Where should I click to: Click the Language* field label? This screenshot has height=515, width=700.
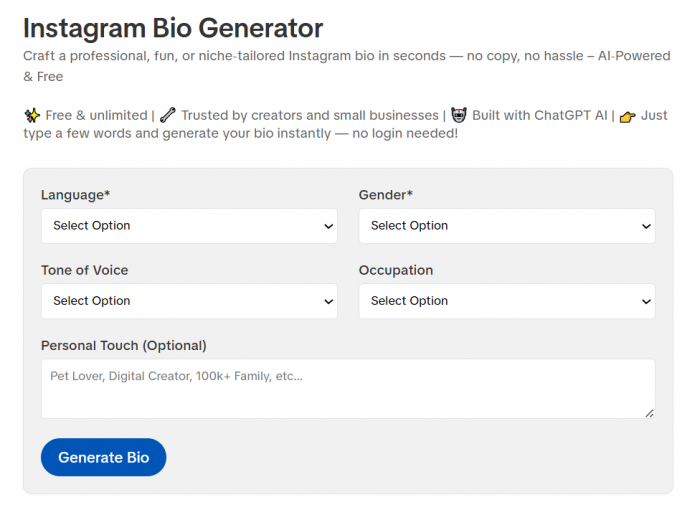(75, 195)
